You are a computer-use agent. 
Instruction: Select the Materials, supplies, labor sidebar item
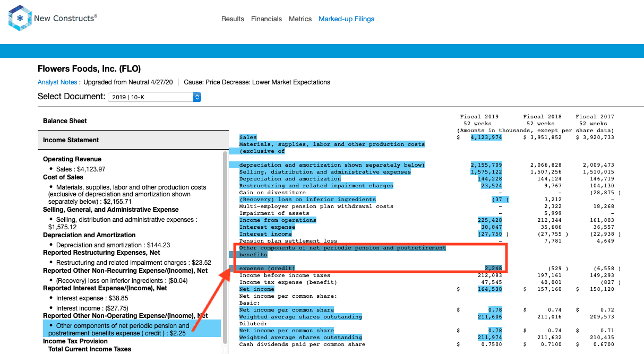pyautogui.click(x=127, y=195)
